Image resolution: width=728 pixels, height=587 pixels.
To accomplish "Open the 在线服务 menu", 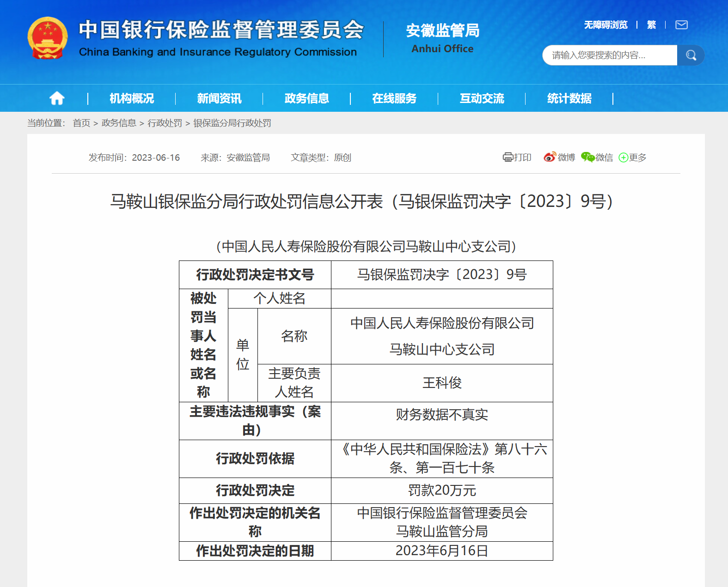I will coord(394,98).
